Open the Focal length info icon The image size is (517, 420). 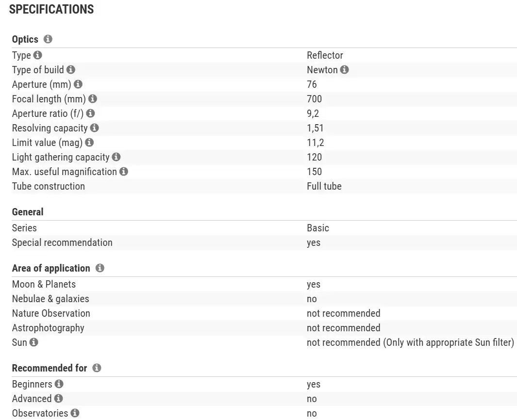[x=93, y=99]
